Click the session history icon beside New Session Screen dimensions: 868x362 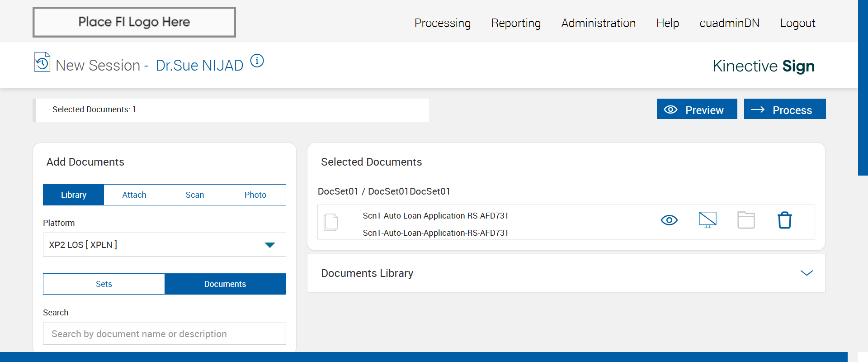42,62
